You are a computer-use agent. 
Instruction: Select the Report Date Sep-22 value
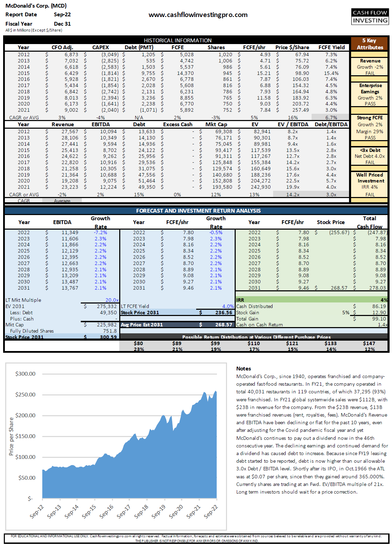62,15
